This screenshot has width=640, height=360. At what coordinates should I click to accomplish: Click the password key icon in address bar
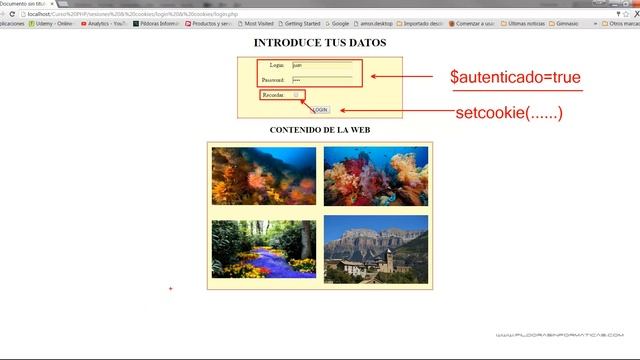point(618,14)
